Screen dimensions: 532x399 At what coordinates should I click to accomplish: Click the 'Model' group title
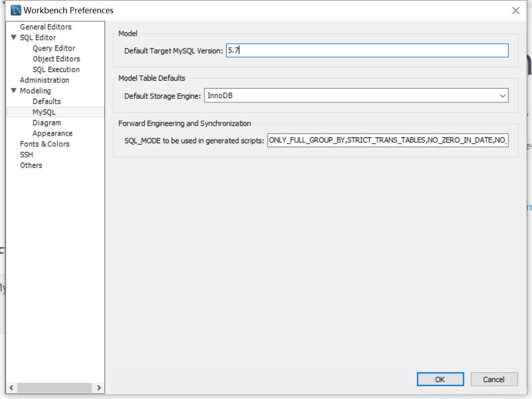[x=128, y=33]
